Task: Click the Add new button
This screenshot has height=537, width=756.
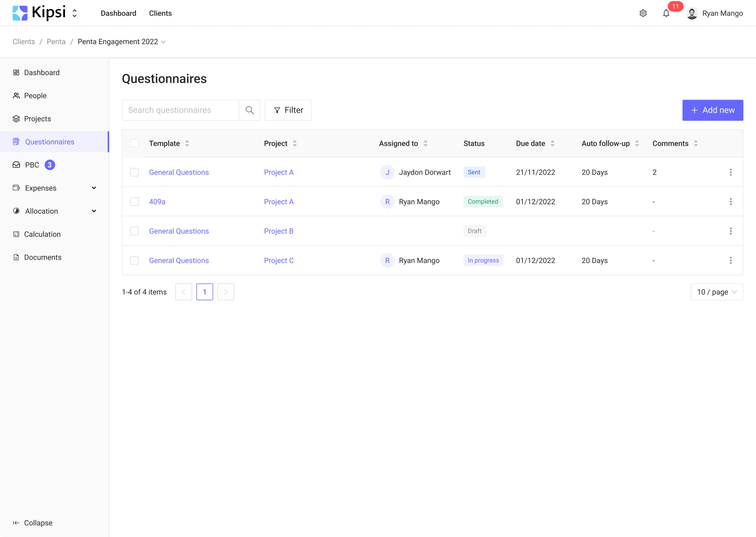Action: [x=713, y=110]
